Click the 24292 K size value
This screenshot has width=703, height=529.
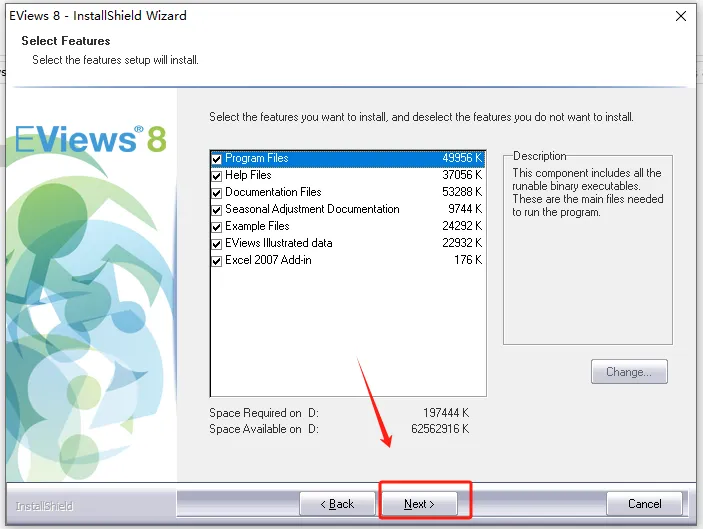(462, 226)
